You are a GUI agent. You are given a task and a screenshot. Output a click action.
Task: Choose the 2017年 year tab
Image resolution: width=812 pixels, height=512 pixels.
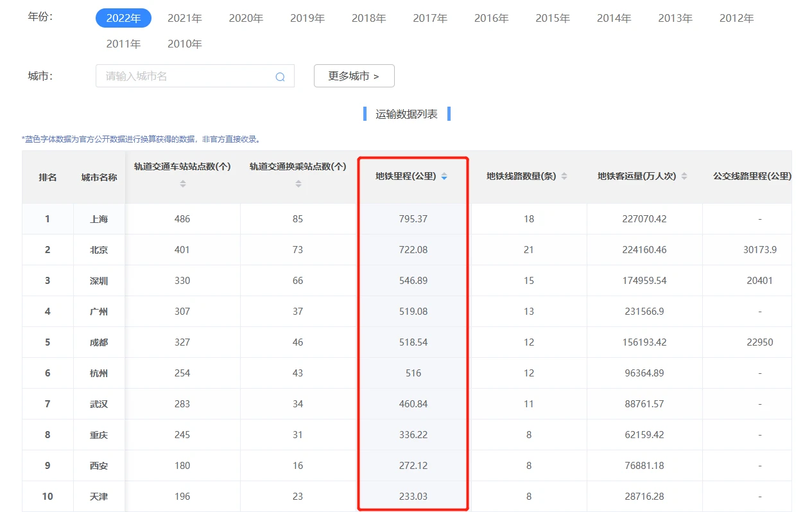pyautogui.click(x=430, y=19)
